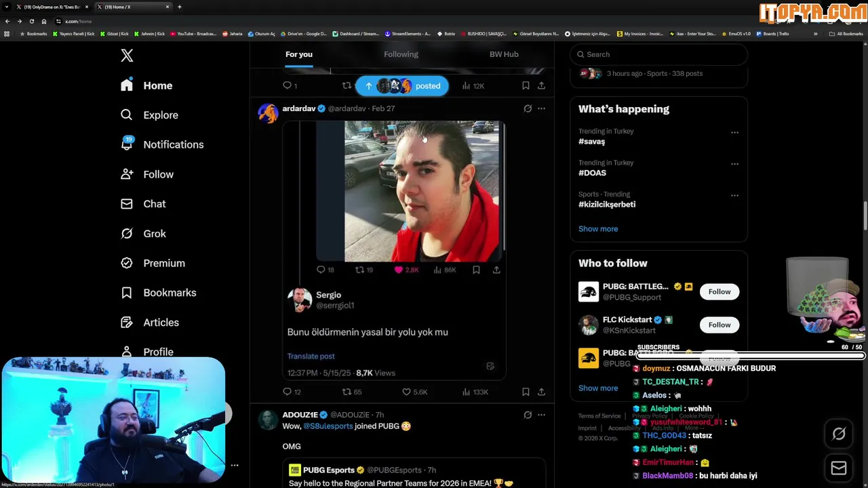
Task: Click the new posts 'posted' pill
Action: [402, 86]
